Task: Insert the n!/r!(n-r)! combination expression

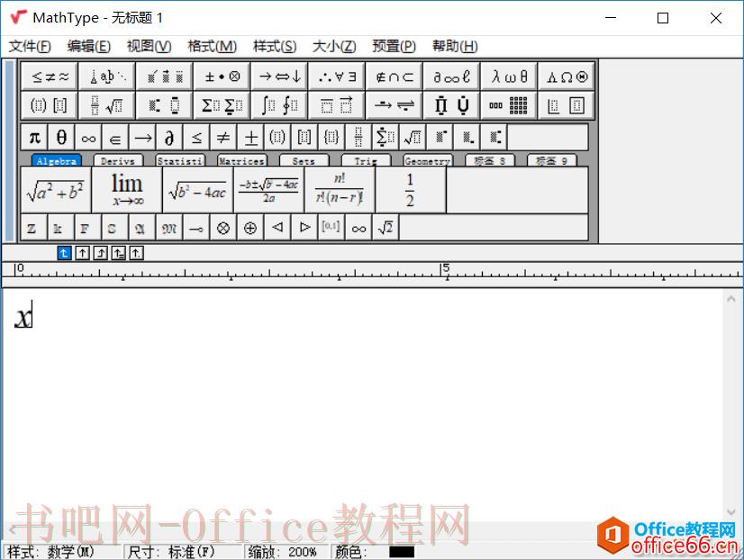Action: 340,190
